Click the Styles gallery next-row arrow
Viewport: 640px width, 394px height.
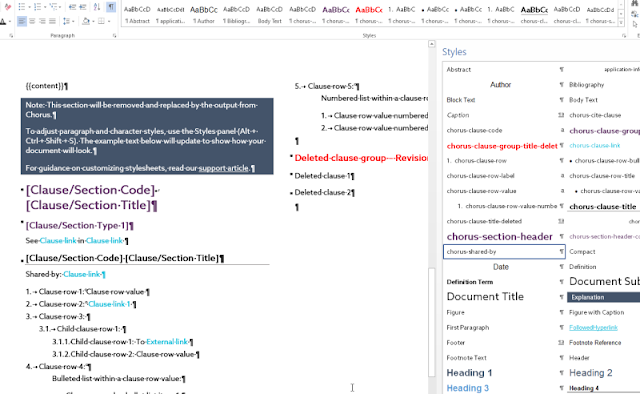pyautogui.click(x=621, y=13)
